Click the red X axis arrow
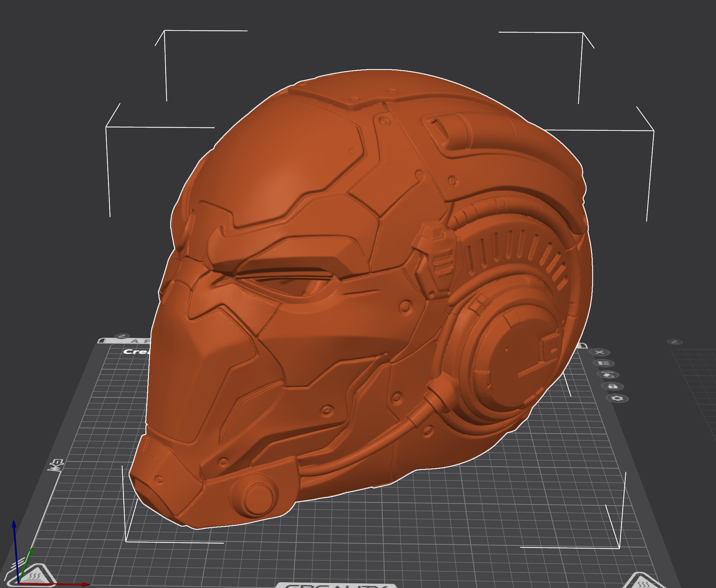716x588 pixels. pos(84,584)
